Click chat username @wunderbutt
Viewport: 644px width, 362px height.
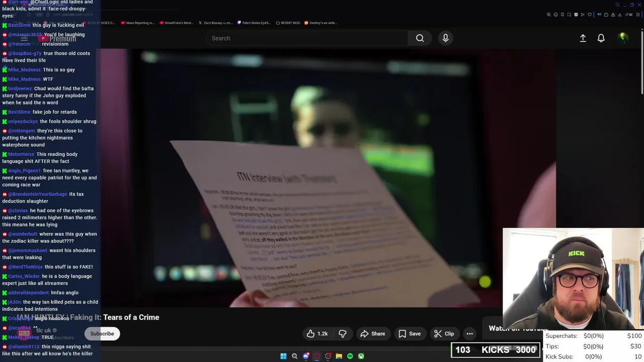(x=23, y=234)
